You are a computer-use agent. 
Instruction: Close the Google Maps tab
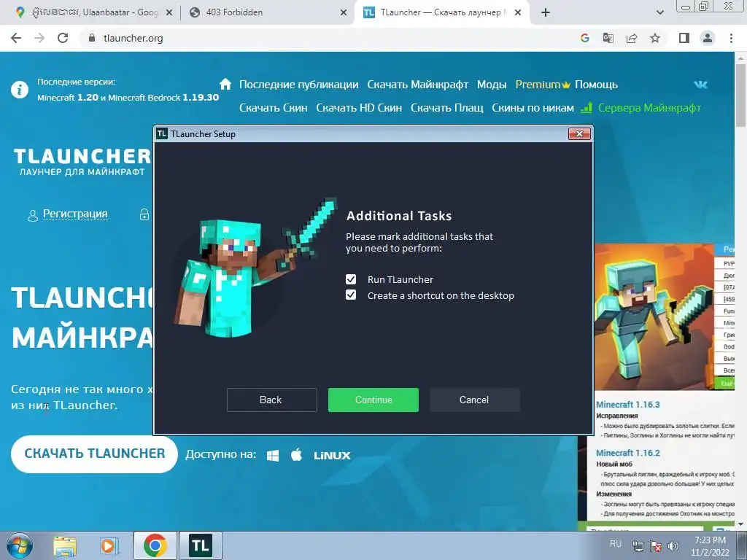(169, 13)
